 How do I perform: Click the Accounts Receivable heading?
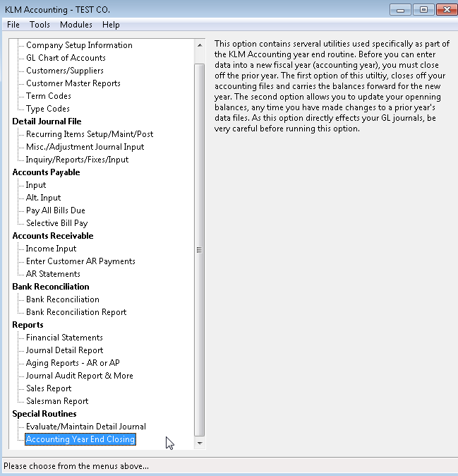pos(53,236)
